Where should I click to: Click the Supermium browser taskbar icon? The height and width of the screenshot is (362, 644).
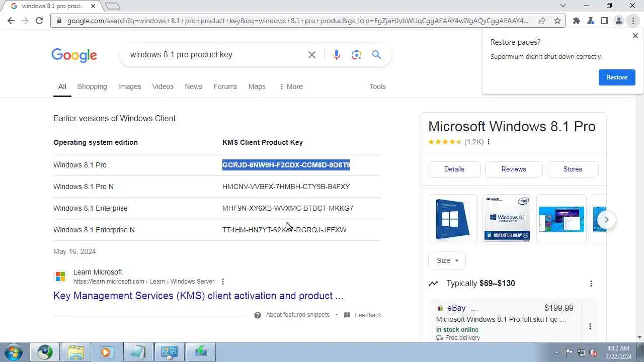tap(44, 352)
